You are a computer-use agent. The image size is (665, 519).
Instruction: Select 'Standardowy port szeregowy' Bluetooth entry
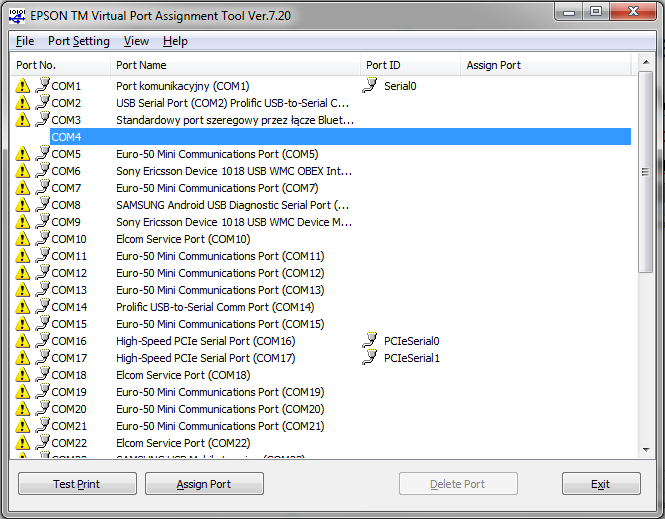point(235,120)
